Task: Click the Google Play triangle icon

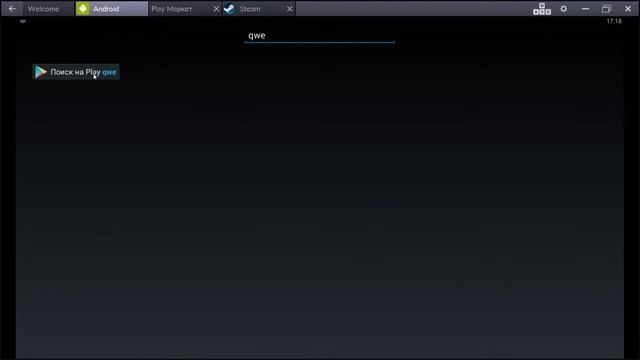Action: pos(41,72)
